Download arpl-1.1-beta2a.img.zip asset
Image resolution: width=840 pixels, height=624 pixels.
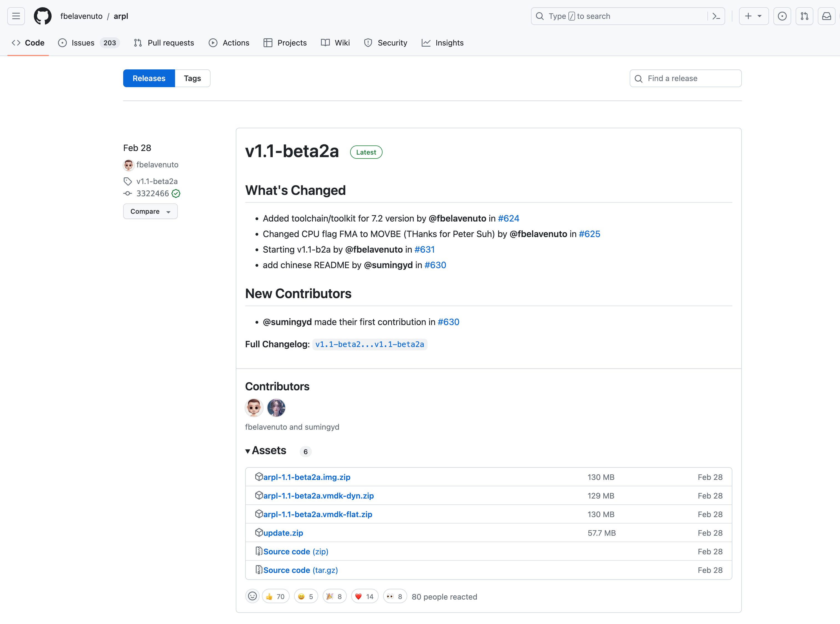tap(306, 477)
